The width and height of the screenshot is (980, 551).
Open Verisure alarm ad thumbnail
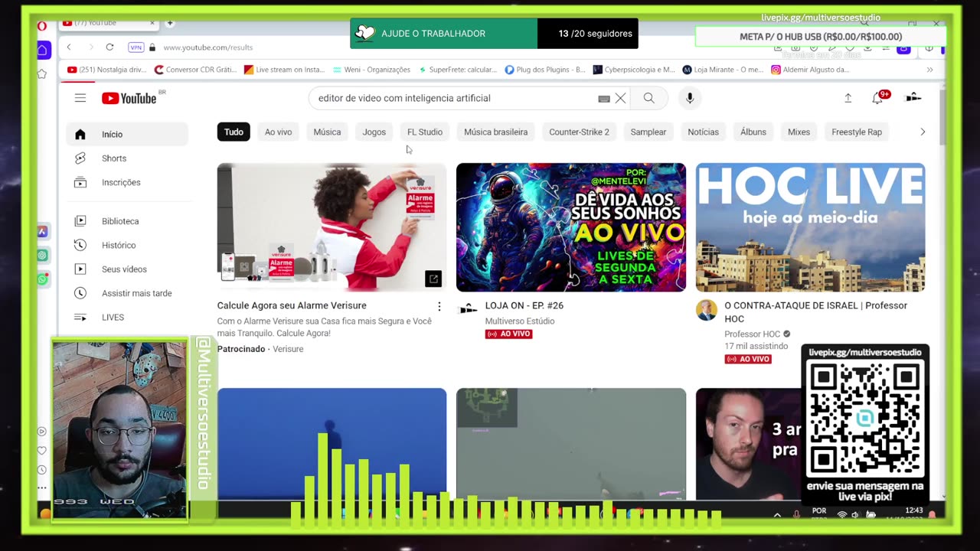tap(332, 227)
